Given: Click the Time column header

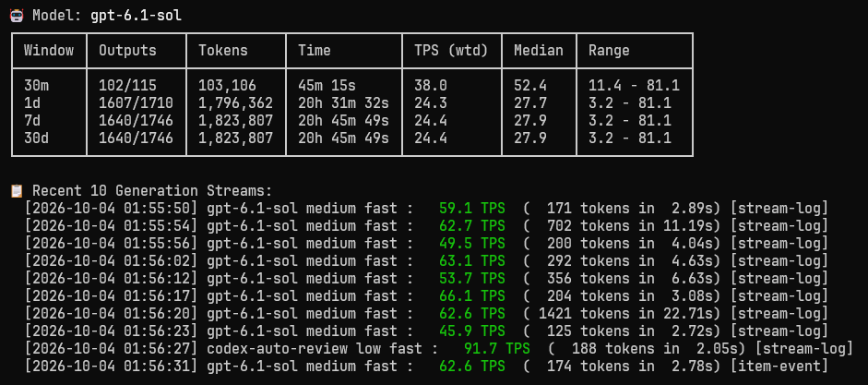Looking at the screenshot, I should [315, 51].
